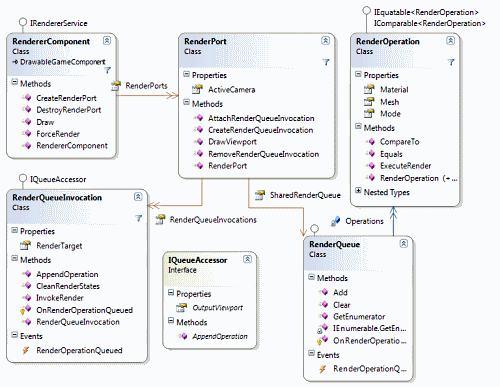Click the RenderQueueInvocations association property icon
Viewport: 500px width, 387px height.
click(x=160, y=219)
